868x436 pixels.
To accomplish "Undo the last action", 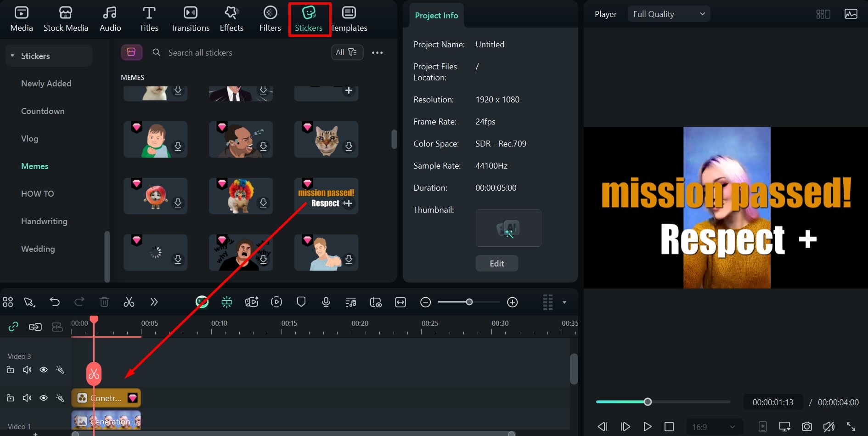I will pyautogui.click(x=55, y=302).
